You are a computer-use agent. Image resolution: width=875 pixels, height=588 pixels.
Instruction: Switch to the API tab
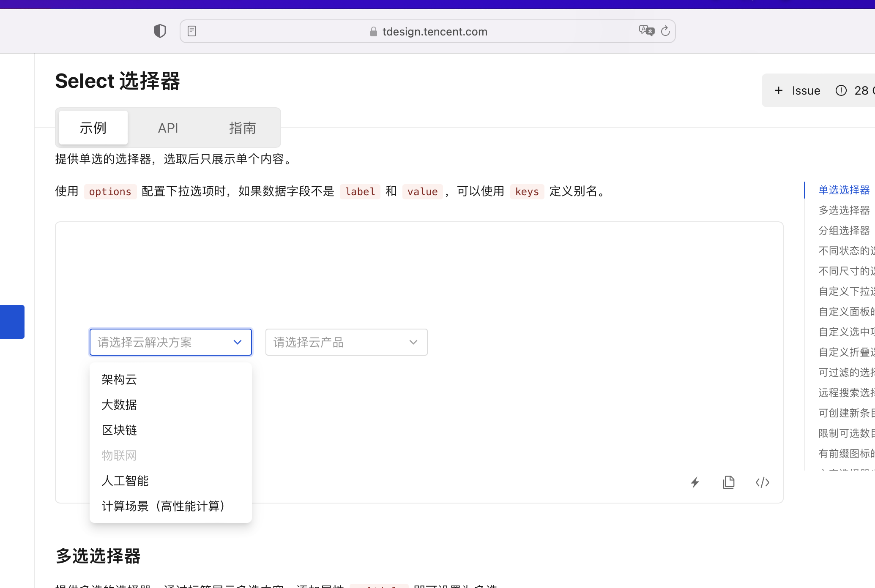click(x=168, y=128)
